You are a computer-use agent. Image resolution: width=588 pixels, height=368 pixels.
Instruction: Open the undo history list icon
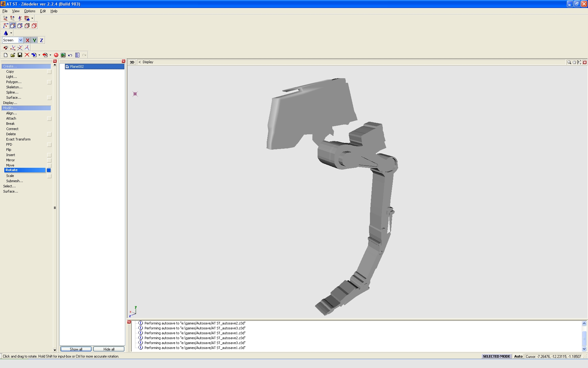pos(77,55)
